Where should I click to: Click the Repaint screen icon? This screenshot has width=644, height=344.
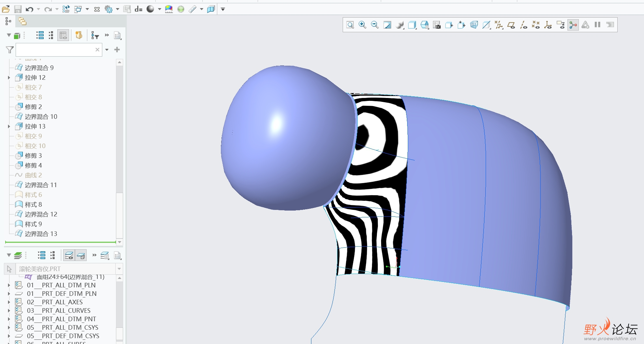[x=387, y=25]
